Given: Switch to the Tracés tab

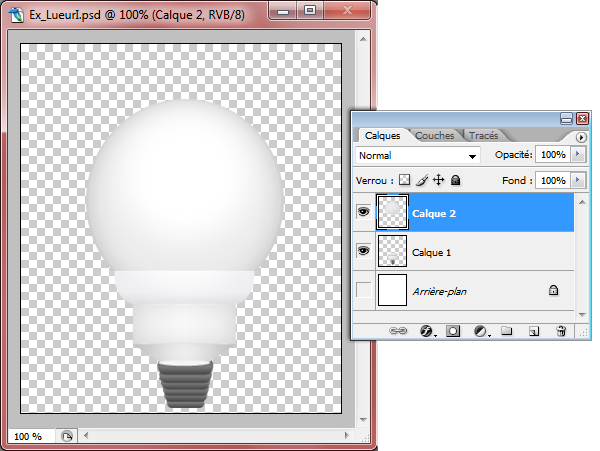Looking at the screenshot, I should [484, 135].
